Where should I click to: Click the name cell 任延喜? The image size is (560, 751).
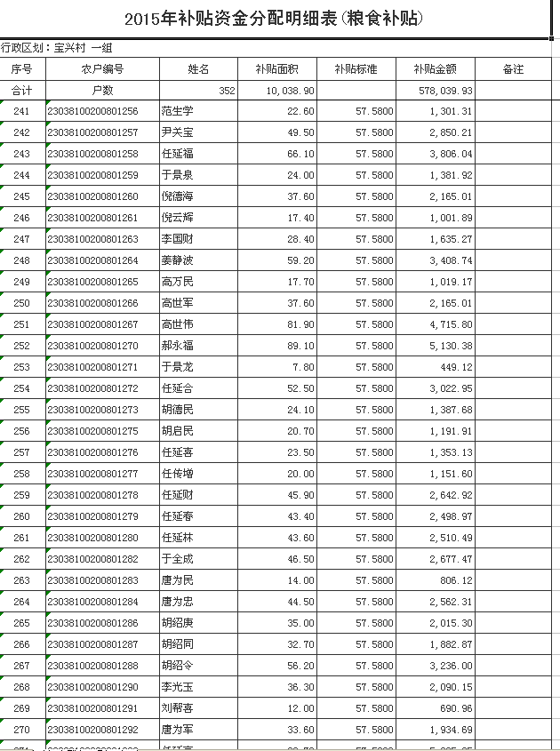[x=198, y=452]
